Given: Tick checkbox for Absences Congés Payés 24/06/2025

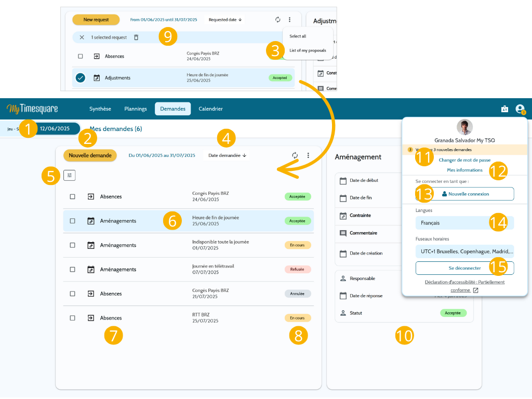Looking at the screenshot, I should 72,197.
